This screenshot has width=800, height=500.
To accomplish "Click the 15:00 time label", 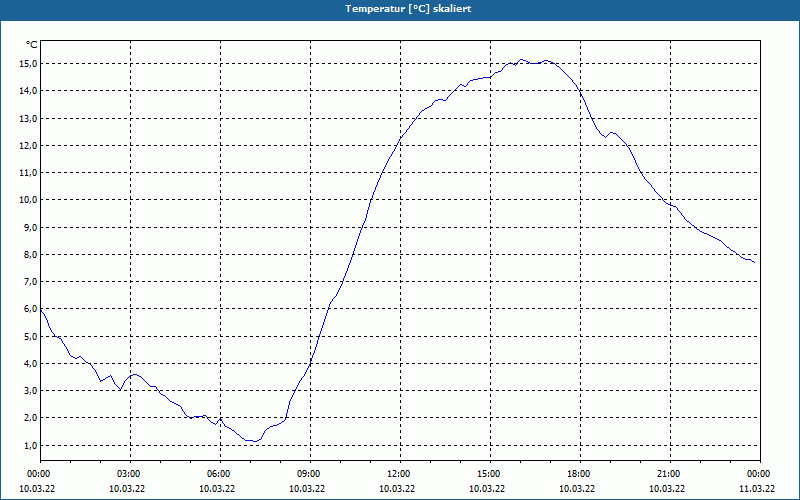I will coord(490,474).
